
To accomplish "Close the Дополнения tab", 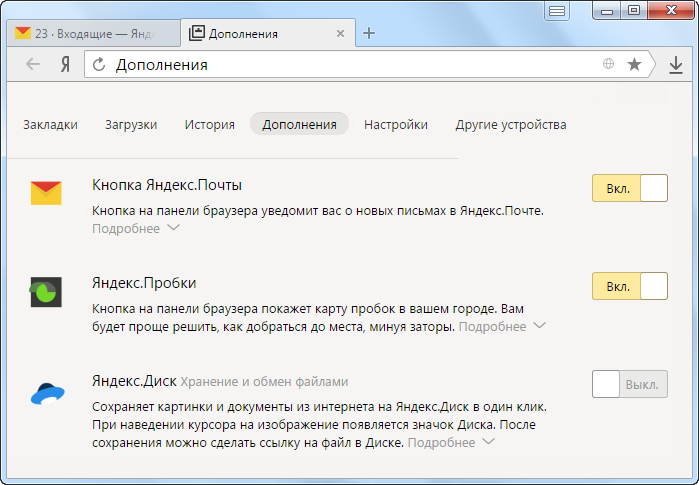I will [x=340, y=33].
